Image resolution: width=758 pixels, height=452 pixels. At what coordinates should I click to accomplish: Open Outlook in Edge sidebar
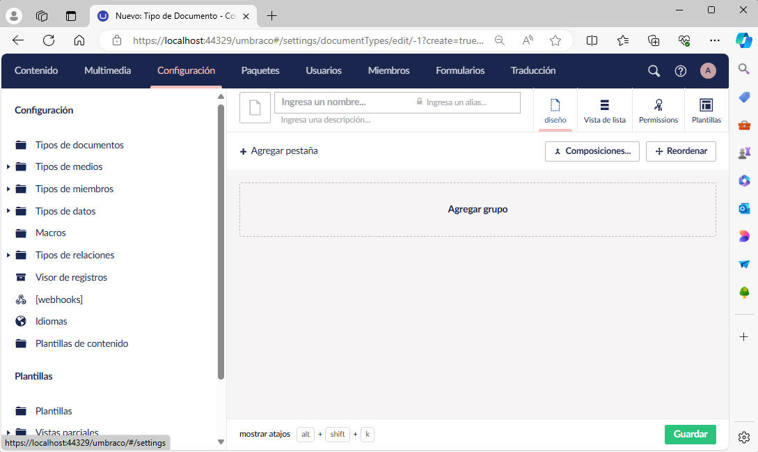pos(744,208)
